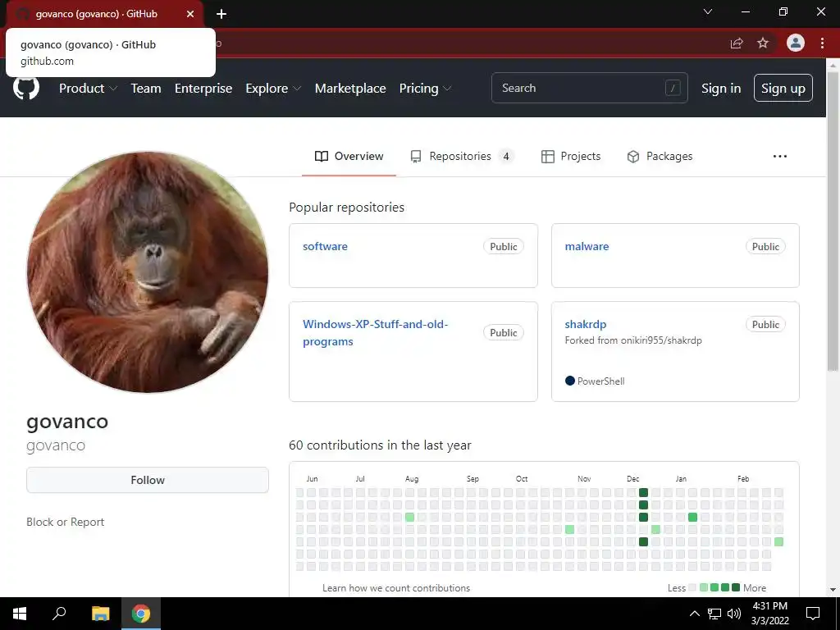The height and width of the screenshot is (630, 840).
Task: Open a new browser tab with plus
Action: tap(221, 14)
